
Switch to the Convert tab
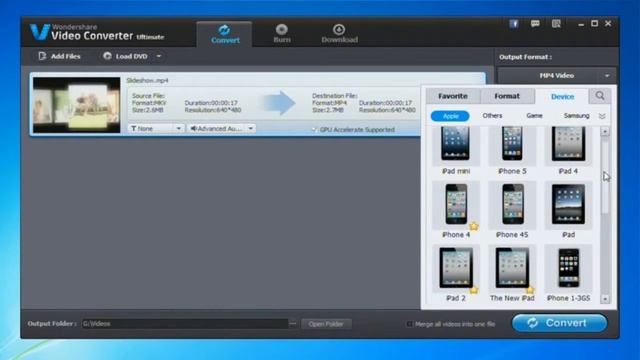coord(224,34)
